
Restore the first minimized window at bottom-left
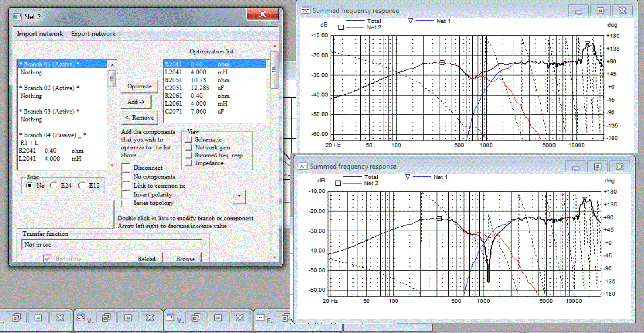[x=16, y=318]
